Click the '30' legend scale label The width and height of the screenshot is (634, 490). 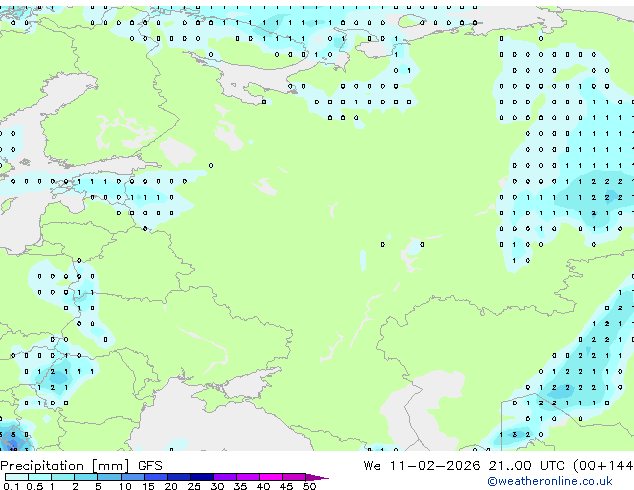click(x=217, y=486)
